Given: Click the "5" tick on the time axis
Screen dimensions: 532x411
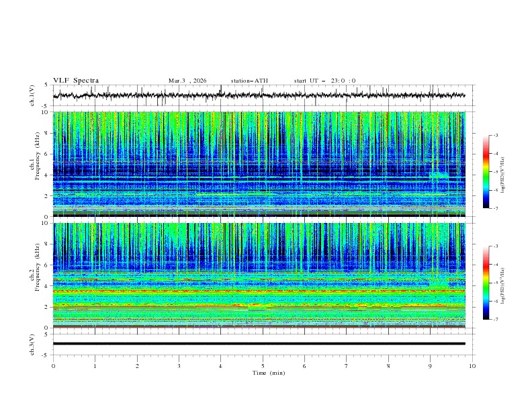Looking at the screenshot, I should pos(263,366).
